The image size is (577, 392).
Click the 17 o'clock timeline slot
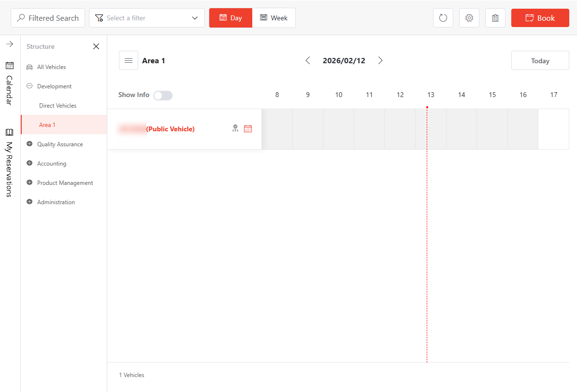(x=553, y=129)
